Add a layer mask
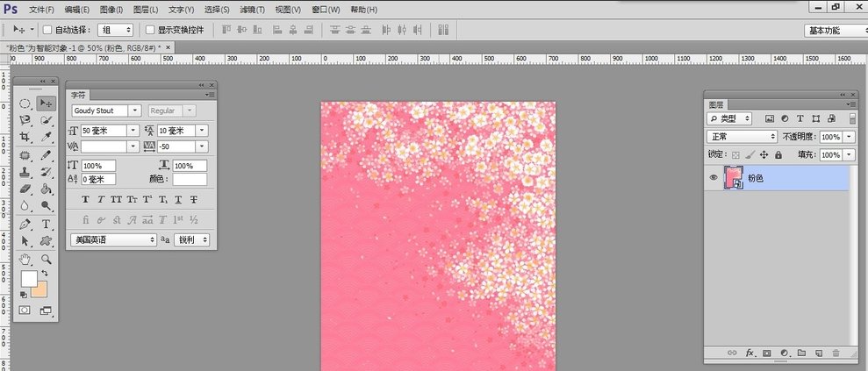The width and height of the screenshot is (868, 371). point(767,353)
